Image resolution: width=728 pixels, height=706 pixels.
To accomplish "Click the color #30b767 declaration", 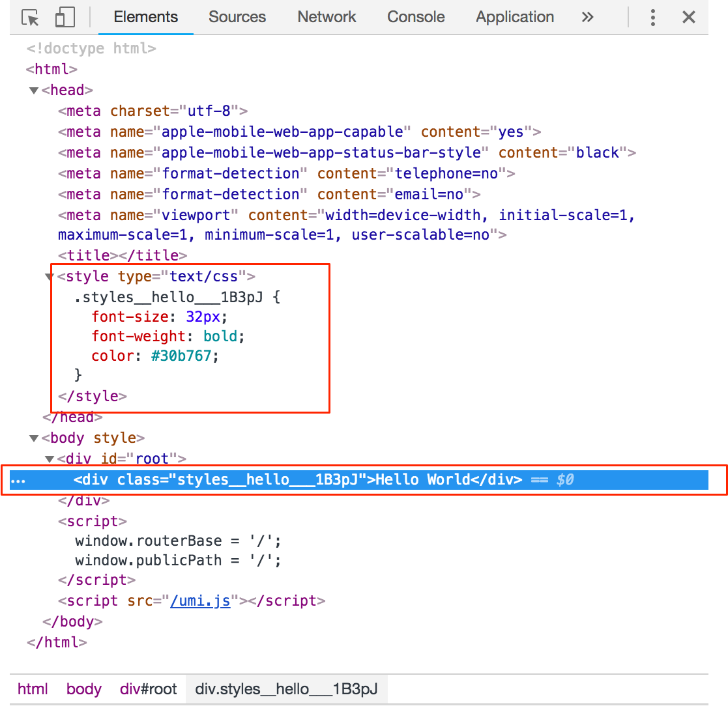I will pyautogui.click(x=155, y=356).
